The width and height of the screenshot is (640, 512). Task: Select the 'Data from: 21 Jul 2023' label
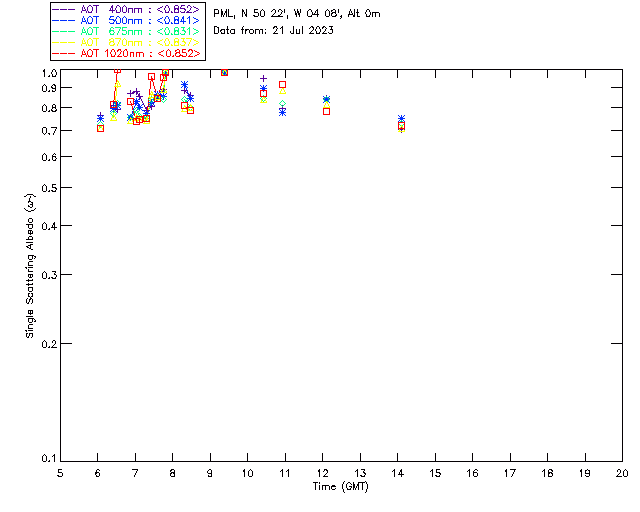[274, 31]
